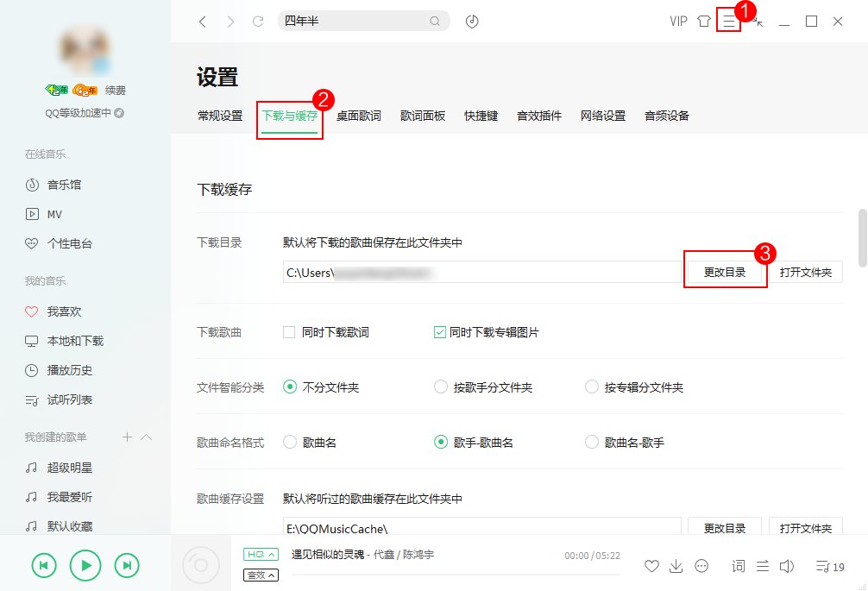Viewport: 868px width, 591px height.
Task: Uncheck the 同时下载专辑图片 checkbox
Action: (439, 331)
